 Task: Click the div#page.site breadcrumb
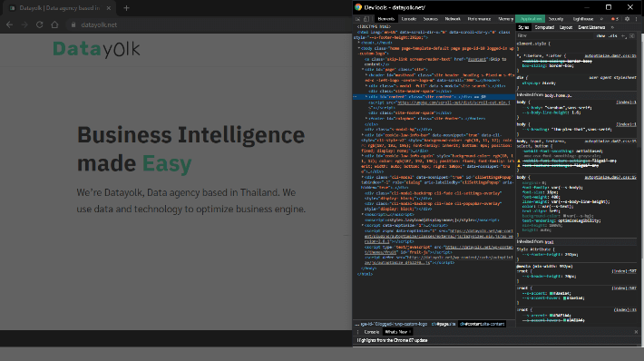pos(444,324)
